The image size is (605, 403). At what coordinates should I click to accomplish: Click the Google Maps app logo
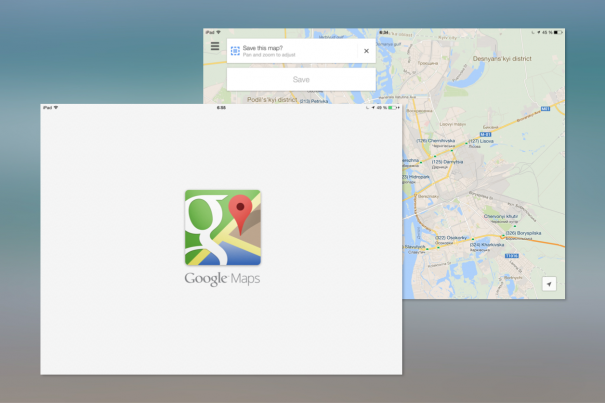223,227
